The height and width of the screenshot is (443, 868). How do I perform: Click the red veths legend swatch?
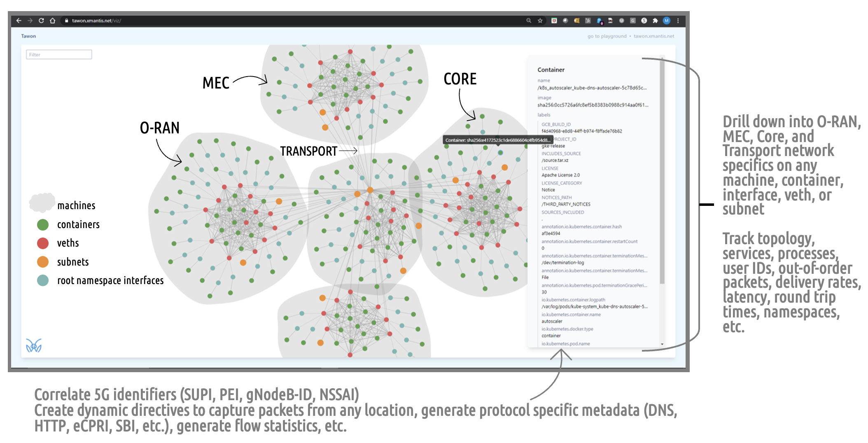[43, 243]
